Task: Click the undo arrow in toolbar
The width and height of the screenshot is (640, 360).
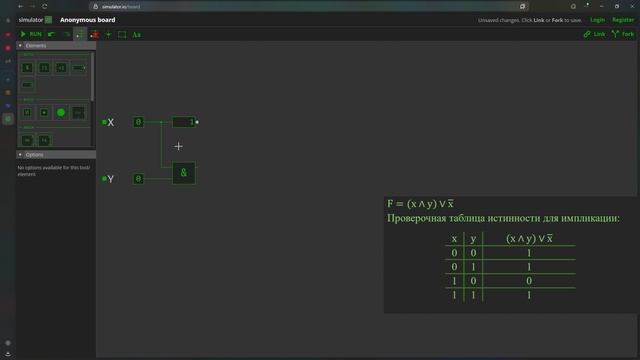Action: [x=51, y=35]
